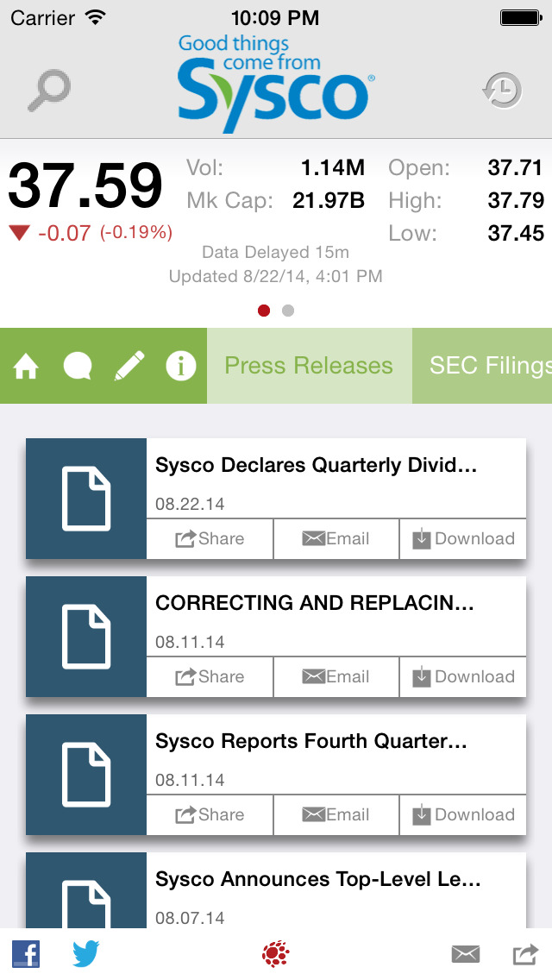Viewport: 552px width, 980px height.
Task: Open document icon for Sysco Announces Top-Level release
Action: click(86, 890)
